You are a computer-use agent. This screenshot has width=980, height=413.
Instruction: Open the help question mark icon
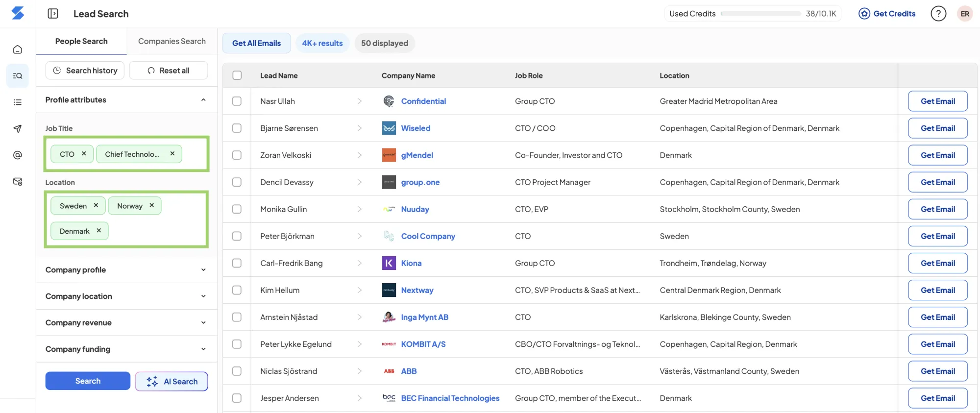click(938, 14)
